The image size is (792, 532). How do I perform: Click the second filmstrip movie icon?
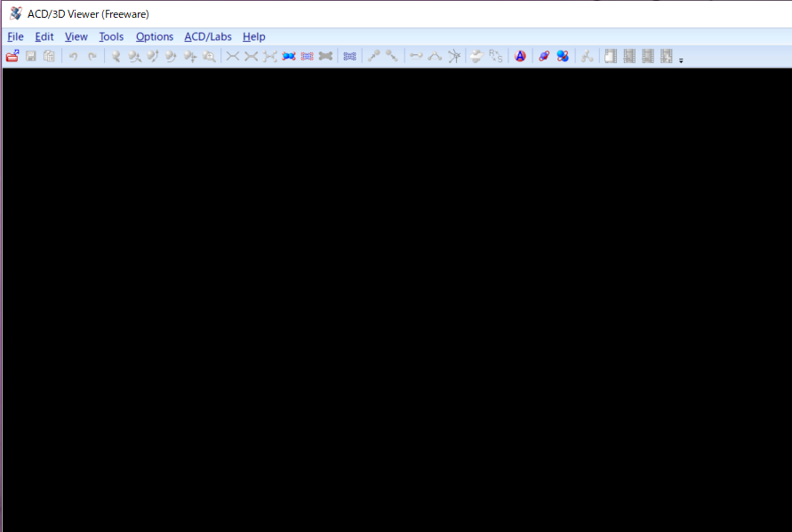pos(629,56)
